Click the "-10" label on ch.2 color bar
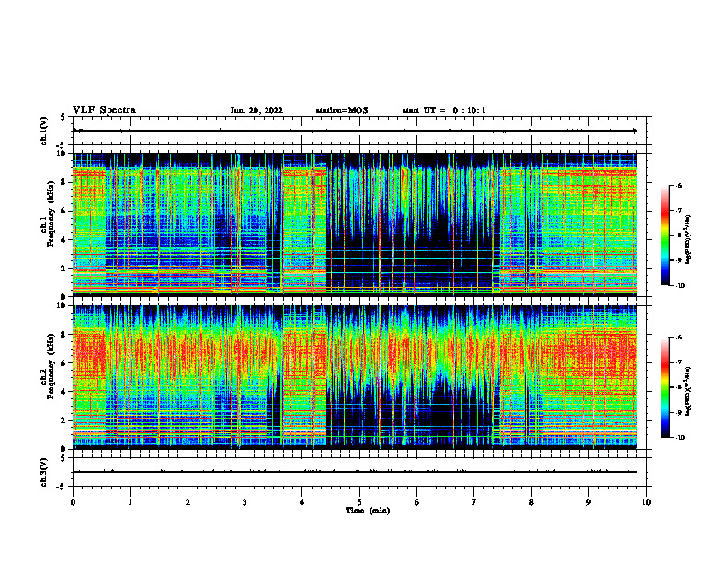This screenshot has height=563, width=728. click(679, 438)
